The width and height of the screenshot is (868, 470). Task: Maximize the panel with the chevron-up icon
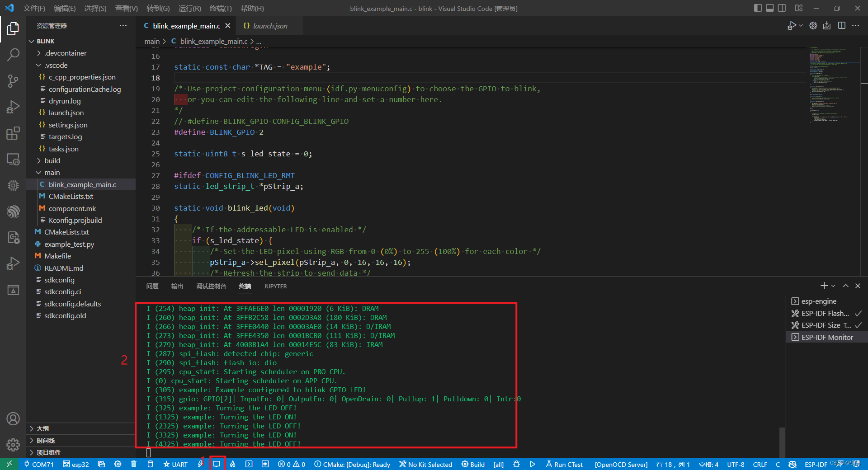click(846, 286)
